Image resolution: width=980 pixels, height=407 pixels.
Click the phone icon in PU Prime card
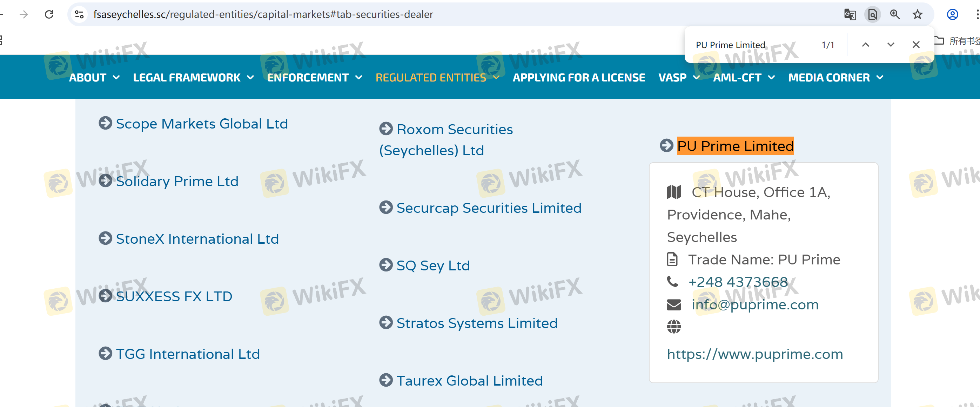pos(672,282)
